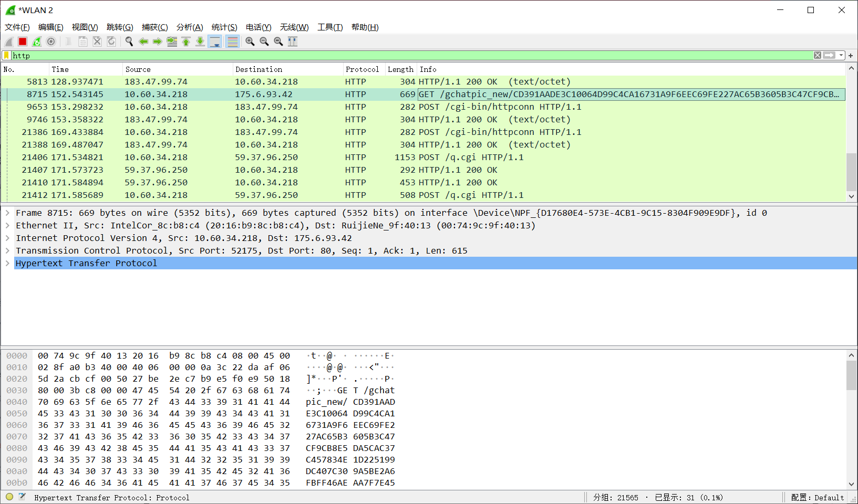Zoom out the packet text
The width and height of the screenshot is (858, 504).
click(x=264, y=41)
